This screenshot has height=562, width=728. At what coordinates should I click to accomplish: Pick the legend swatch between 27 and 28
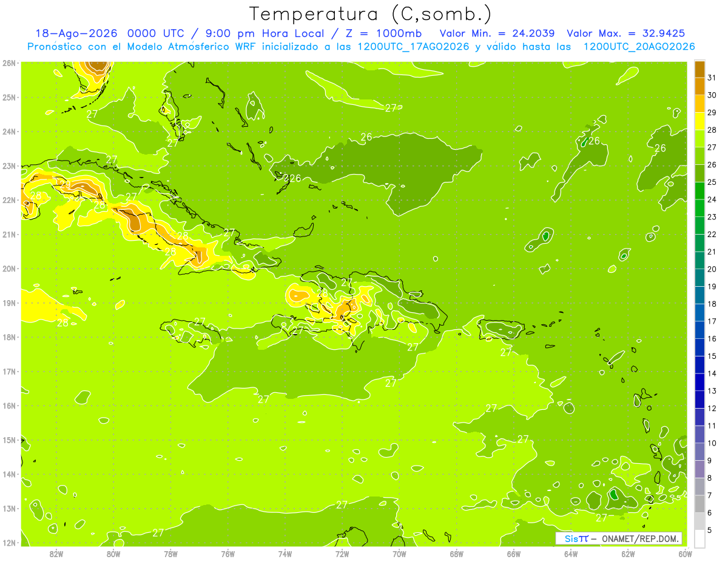699,139
